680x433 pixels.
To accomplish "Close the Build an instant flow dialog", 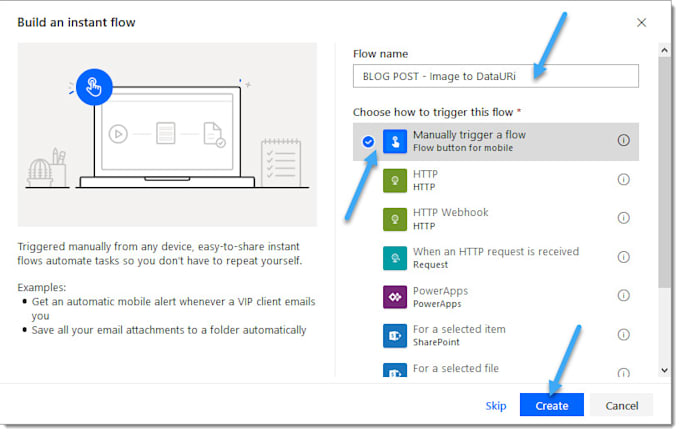I will click(641, 23).
